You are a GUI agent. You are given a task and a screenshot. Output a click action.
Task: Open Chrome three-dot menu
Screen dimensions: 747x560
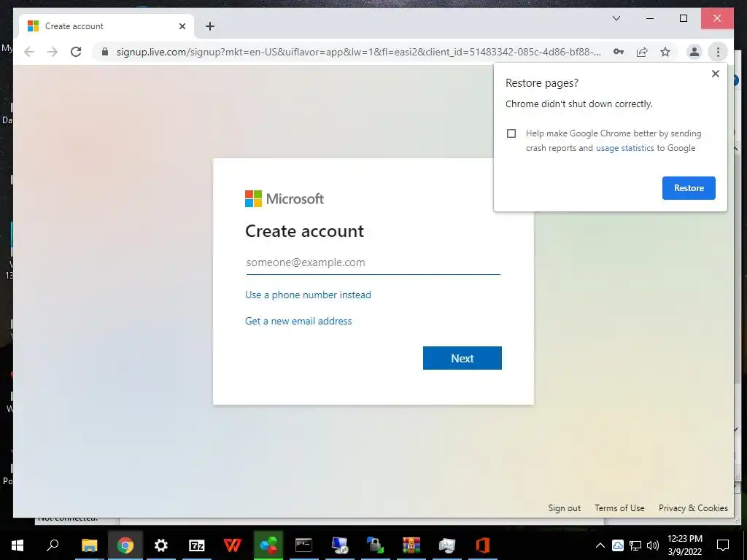tap(718, 52)
